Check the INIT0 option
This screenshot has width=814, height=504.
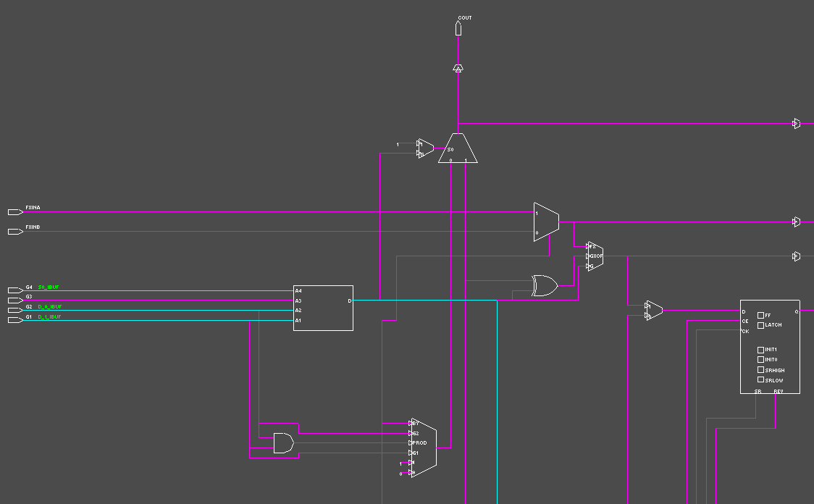tap(760, 360)
